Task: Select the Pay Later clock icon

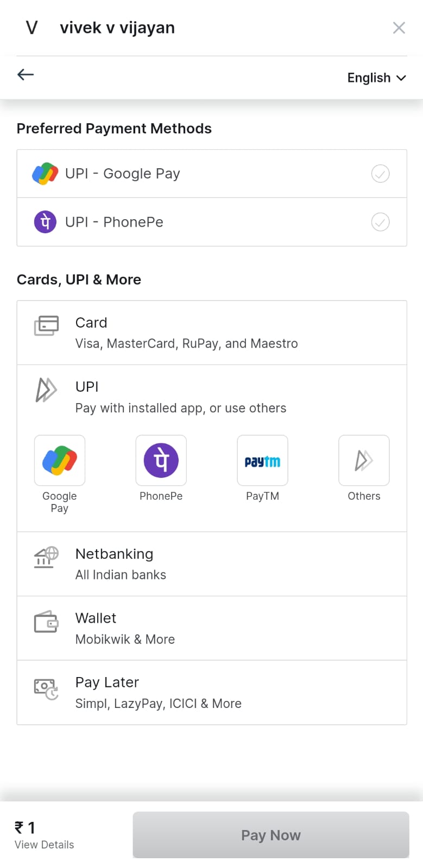Action: point(46,687)
